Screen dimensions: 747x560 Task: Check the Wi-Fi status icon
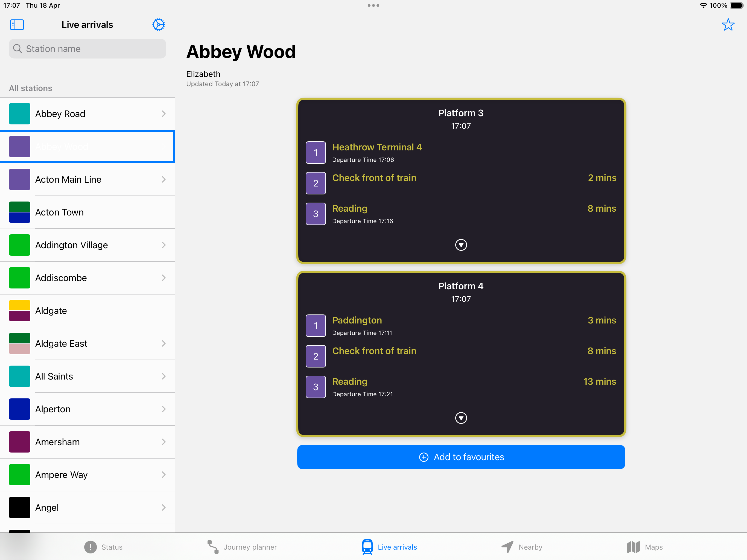(x=704, y=5)
